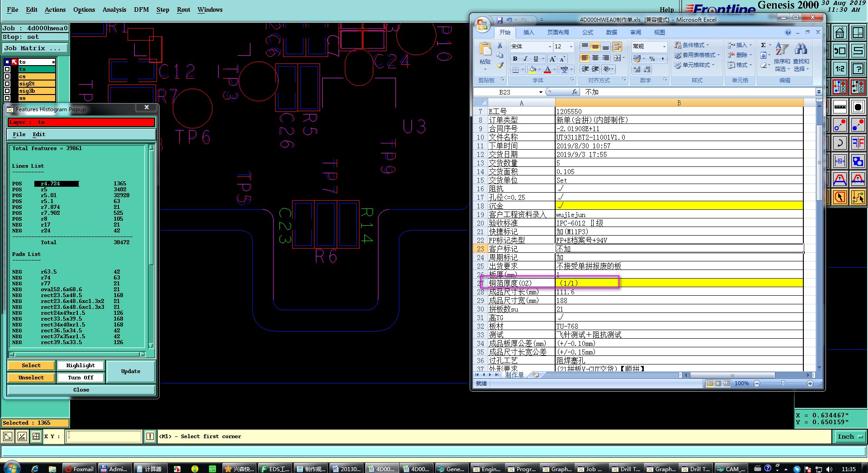Click the Unselect button in histogram popup
868x473 pixels.
(x=31, y=378)
